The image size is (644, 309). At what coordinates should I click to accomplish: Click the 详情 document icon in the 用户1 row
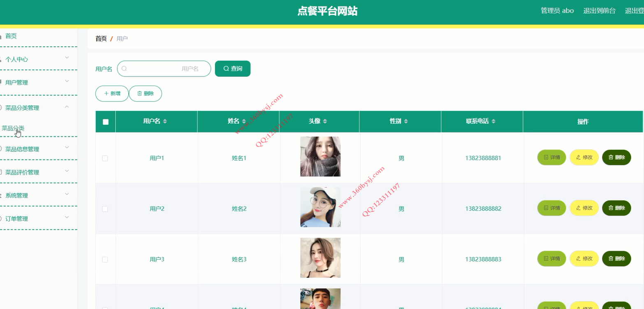(546, 157)
